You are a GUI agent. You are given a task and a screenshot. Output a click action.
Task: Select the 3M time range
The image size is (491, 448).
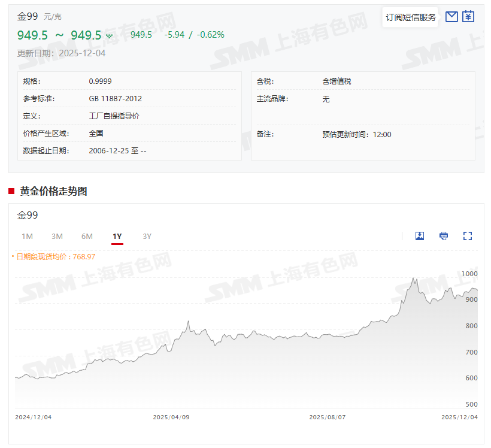click(57, 236)
